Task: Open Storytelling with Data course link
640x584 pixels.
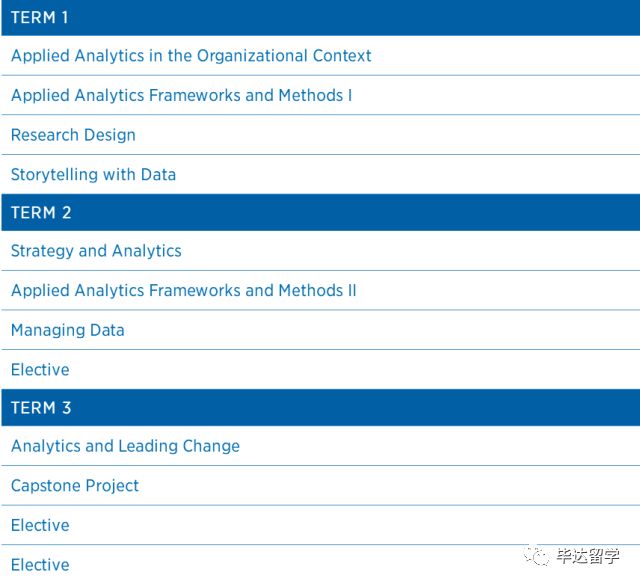Action: point(93,175)
